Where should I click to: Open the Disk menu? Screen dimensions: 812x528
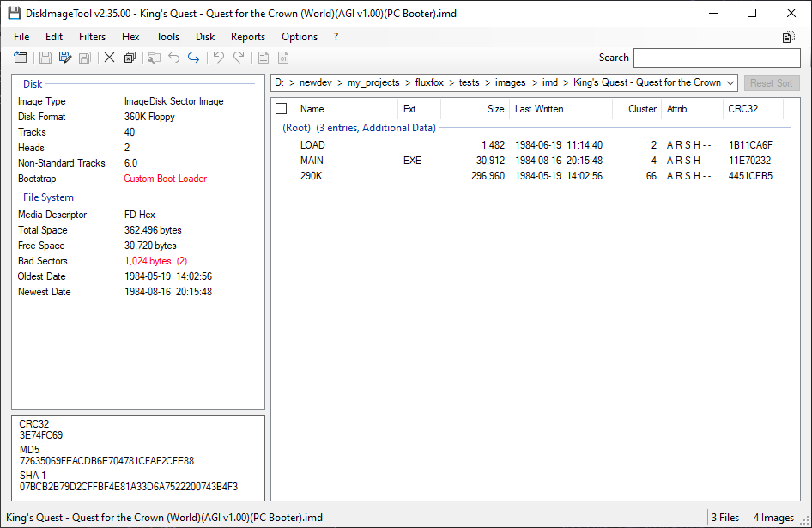205,37
